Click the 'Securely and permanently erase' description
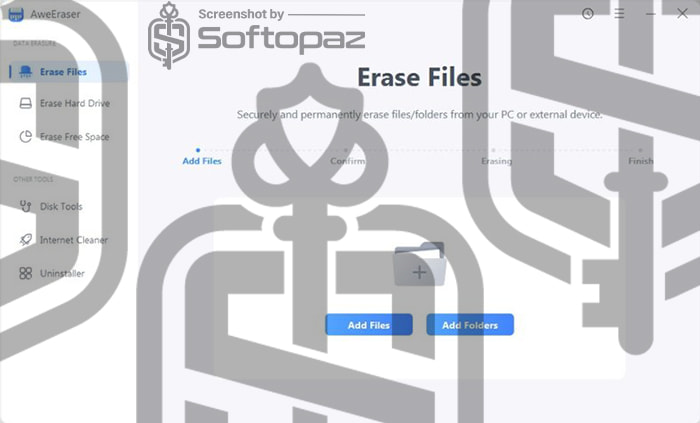The height and width of the screenshot is (423, 700). (x=419, y=115)
